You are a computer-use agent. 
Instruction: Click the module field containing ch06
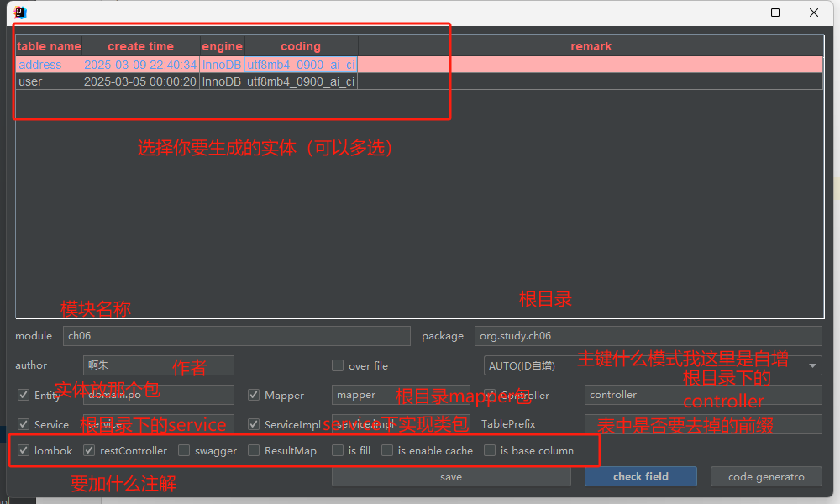[x=237, y=335]
